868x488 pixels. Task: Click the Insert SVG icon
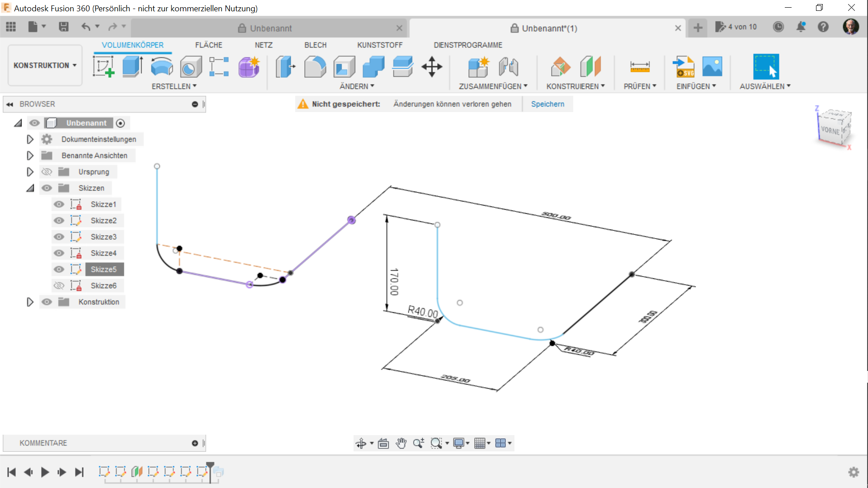[x=684, y=67]
